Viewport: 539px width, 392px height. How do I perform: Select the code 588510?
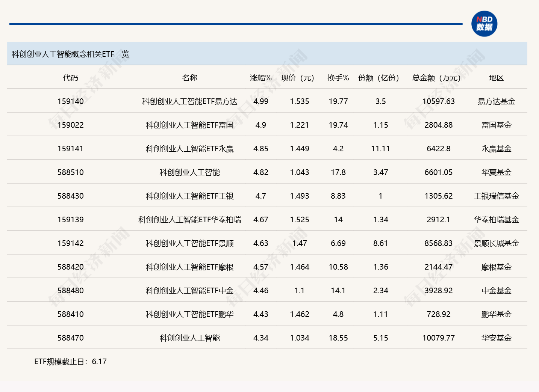coord(71,172)
